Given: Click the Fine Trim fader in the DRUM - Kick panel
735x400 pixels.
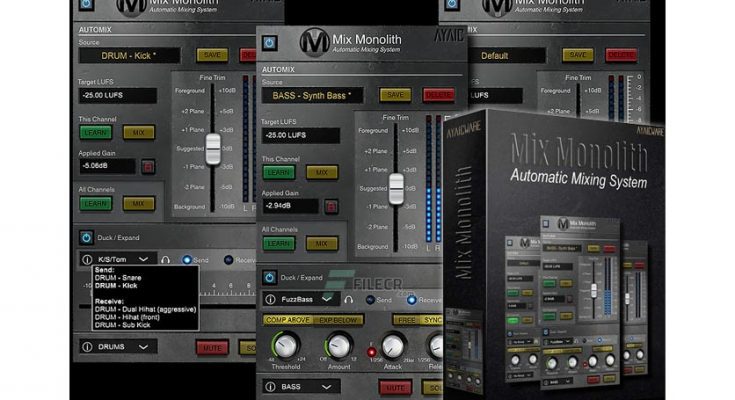Looking at the screenshot, I should (x=212, y=149).
